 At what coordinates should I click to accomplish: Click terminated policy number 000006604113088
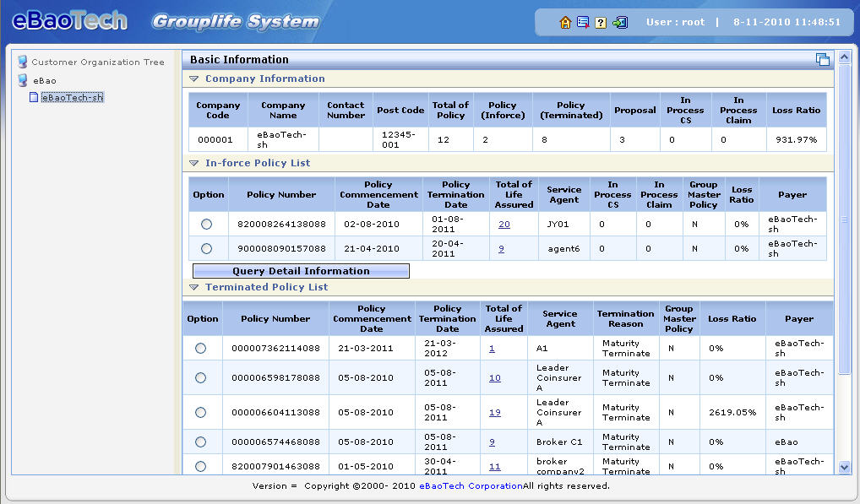click(275, 413)
